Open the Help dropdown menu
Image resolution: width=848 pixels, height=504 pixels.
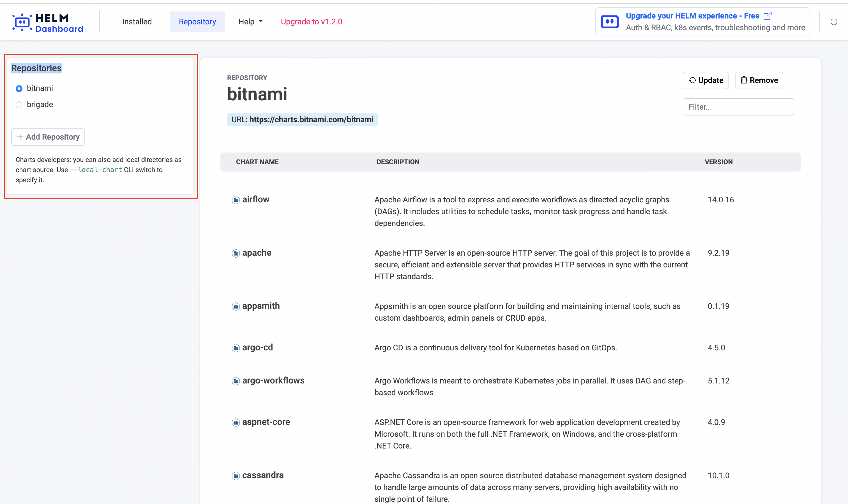click(250, 21)
